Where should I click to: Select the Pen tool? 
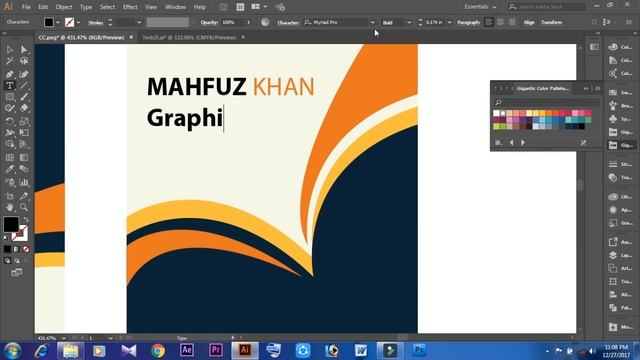[x=9, y=74]
